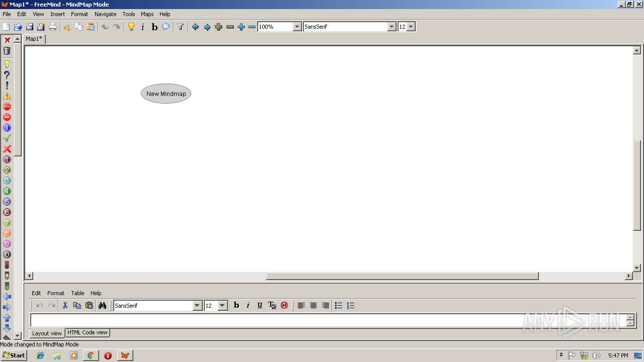Add the priority 4 green number icon
644x362 pixels.
pyautogui.click(x=7, y=191)
